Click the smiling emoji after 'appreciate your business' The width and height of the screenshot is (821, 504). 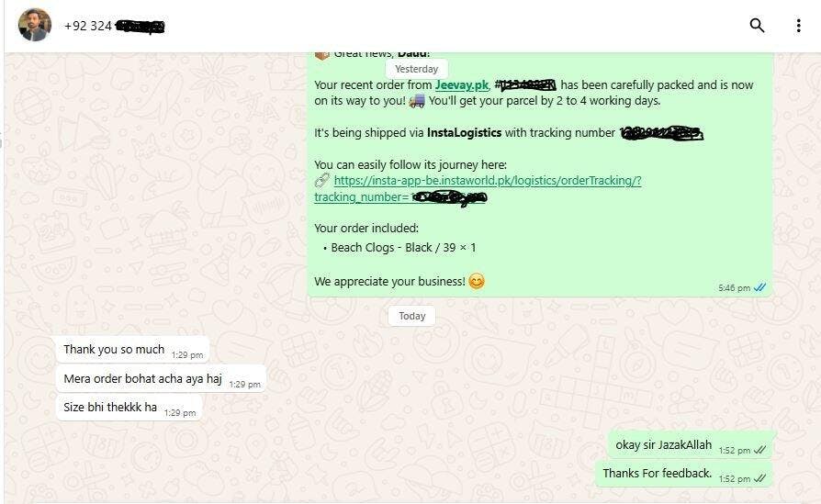pos(476,281)
